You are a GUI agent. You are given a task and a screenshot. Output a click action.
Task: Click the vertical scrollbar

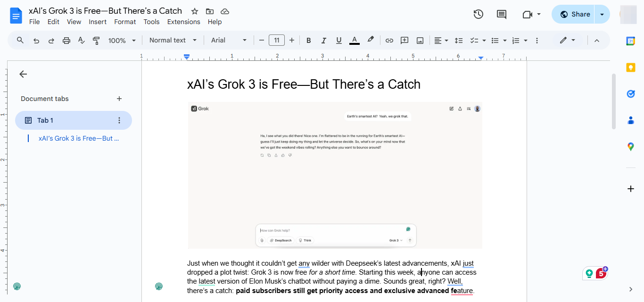click(613, 101)
